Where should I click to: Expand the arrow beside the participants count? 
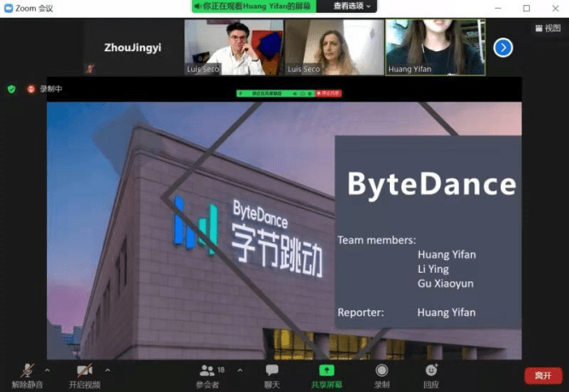tap(239, 371)
